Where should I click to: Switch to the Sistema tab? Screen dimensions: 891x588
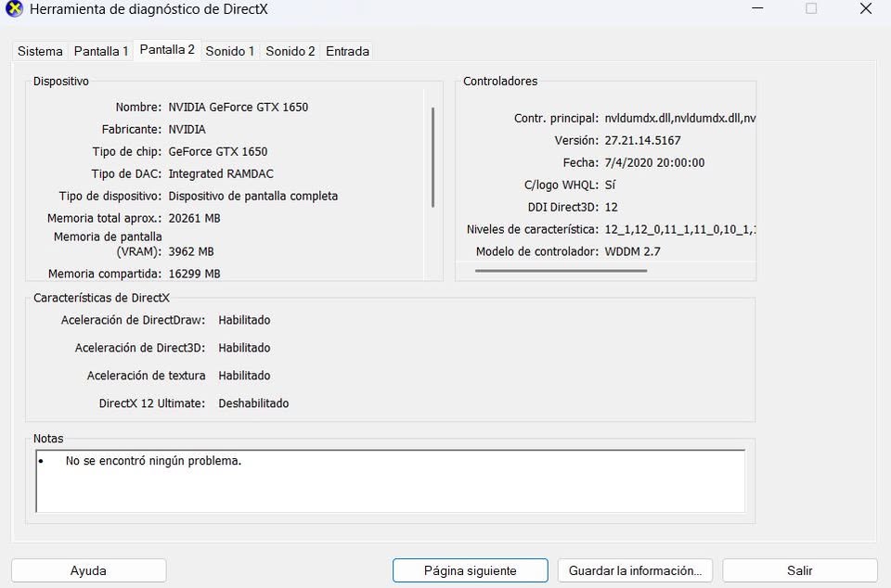[40, 51]
